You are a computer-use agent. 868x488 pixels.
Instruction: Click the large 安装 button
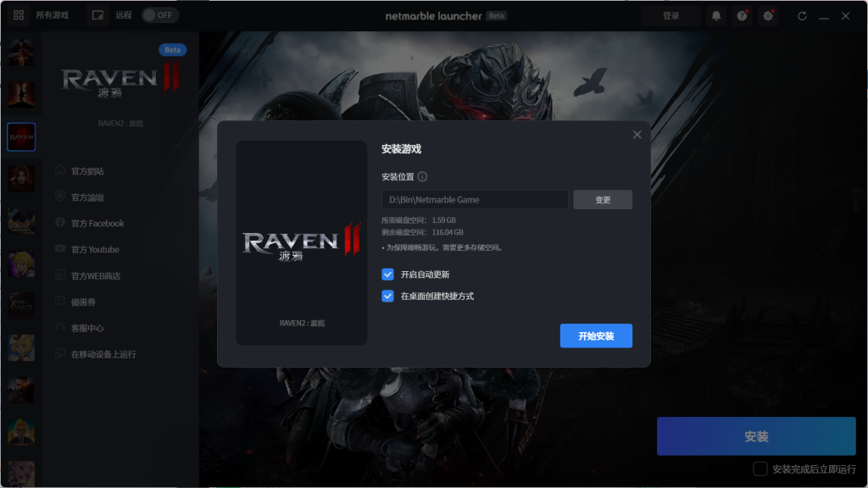(756, 436)
